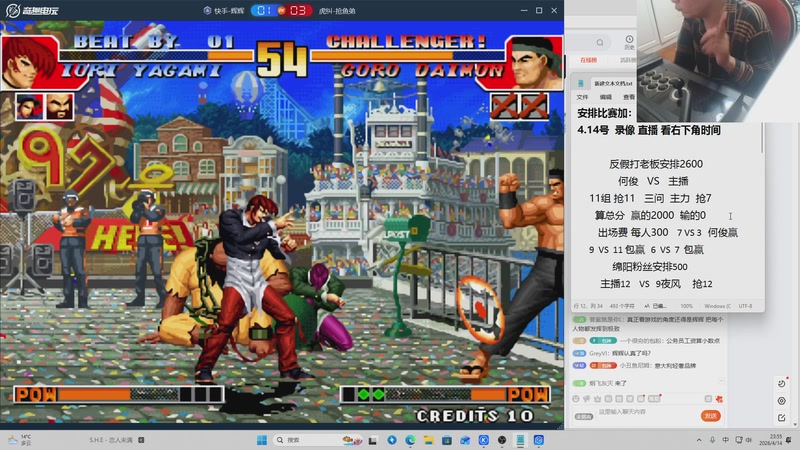Click UTF-8 encoding in Notepad status bar
This screenshot has height=450, width=800.
[745, 306]
